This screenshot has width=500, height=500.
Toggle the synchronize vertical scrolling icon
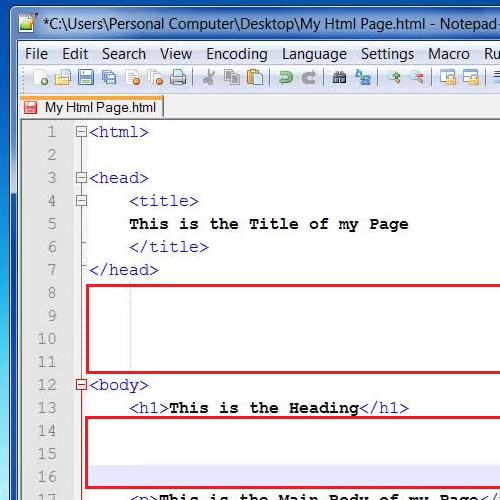(x=448, y=77)
